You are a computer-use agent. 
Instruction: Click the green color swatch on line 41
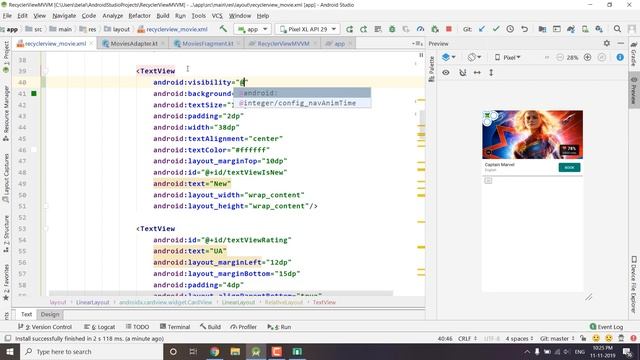point(34,93)
